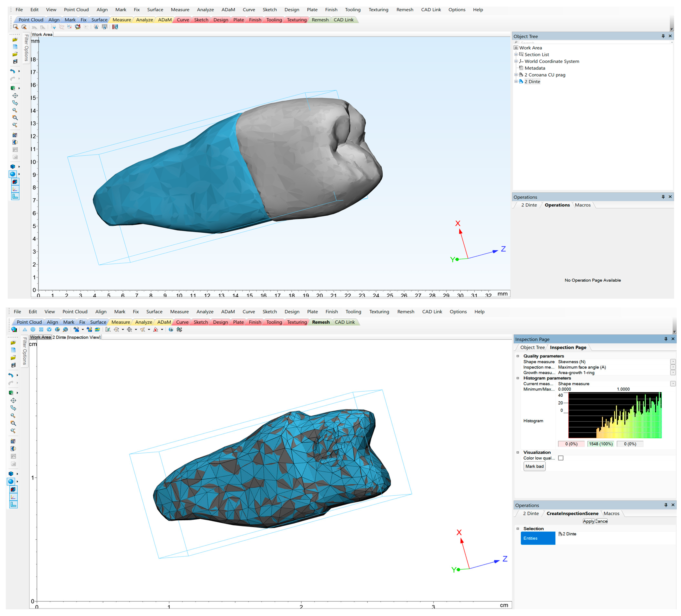
Task: Select 2 Coroana CU prag in Object Tree
Action: click(x=544, y=75)
